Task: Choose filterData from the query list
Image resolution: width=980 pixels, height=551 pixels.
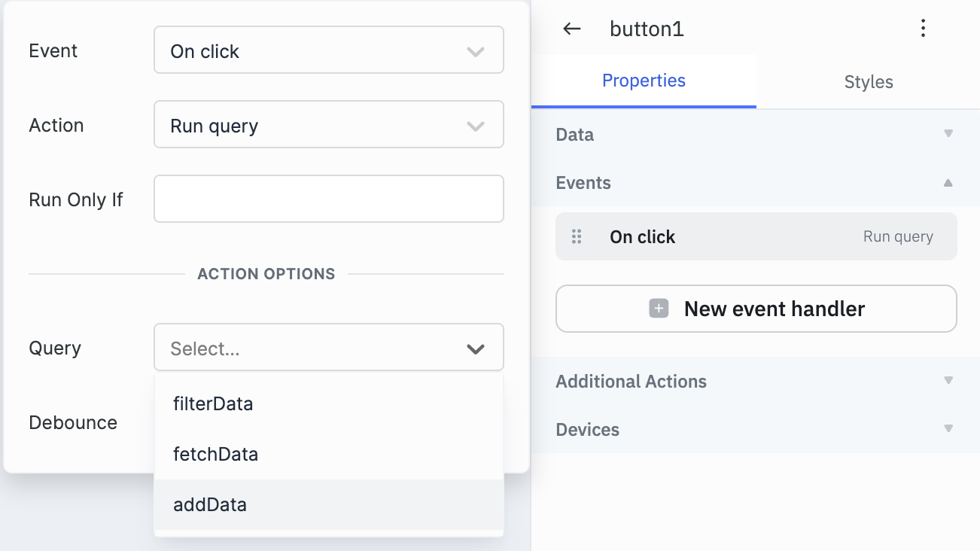Action: point(213,404)
